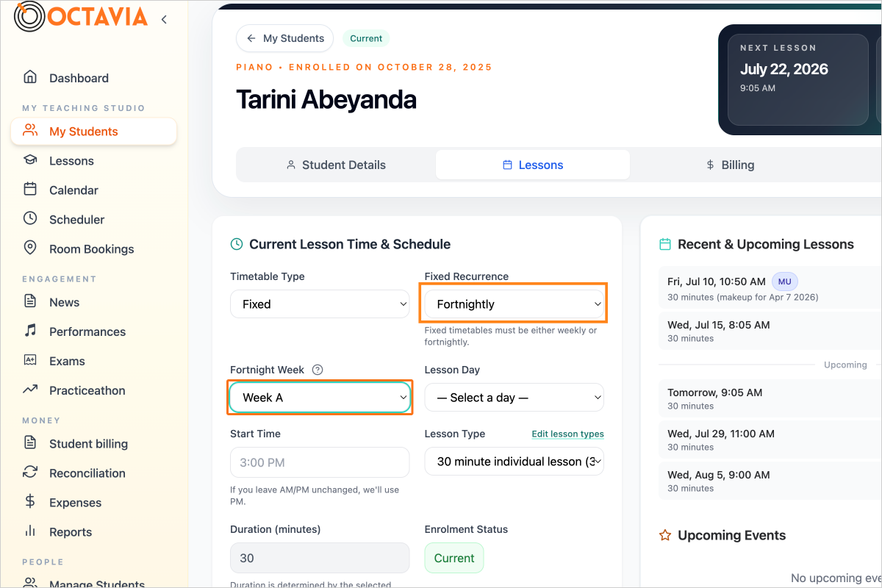Click the Start Time input field
The height and width of the screenshot is (588, 882).
(320, 462)
